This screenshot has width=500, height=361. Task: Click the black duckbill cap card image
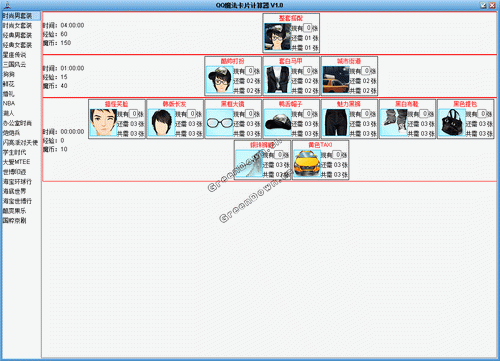click(278, 123)
